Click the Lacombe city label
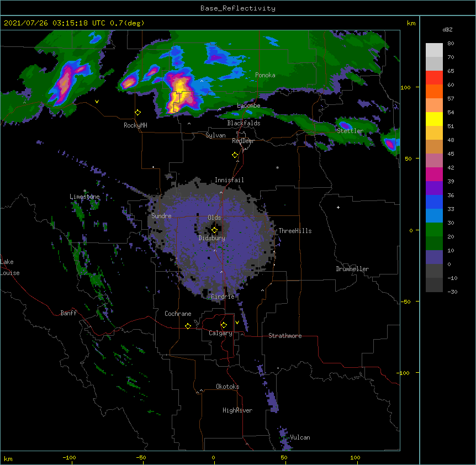 248,105
